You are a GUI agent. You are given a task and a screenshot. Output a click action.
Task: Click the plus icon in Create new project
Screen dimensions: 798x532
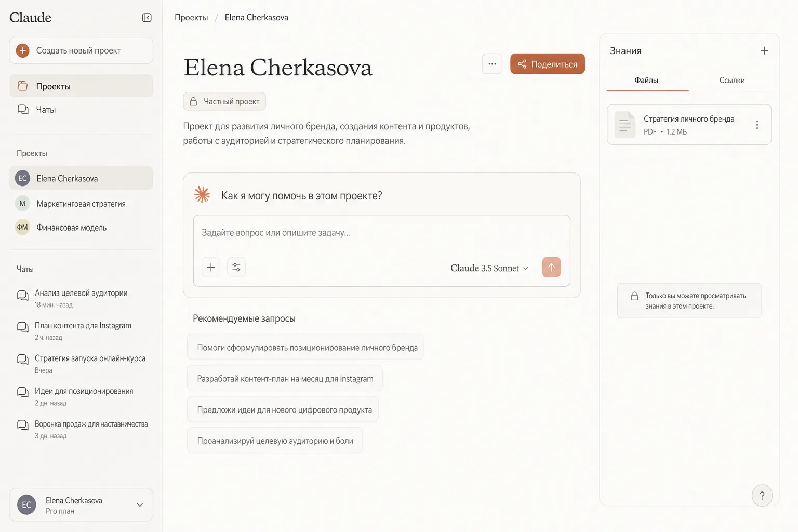point(23,50)
